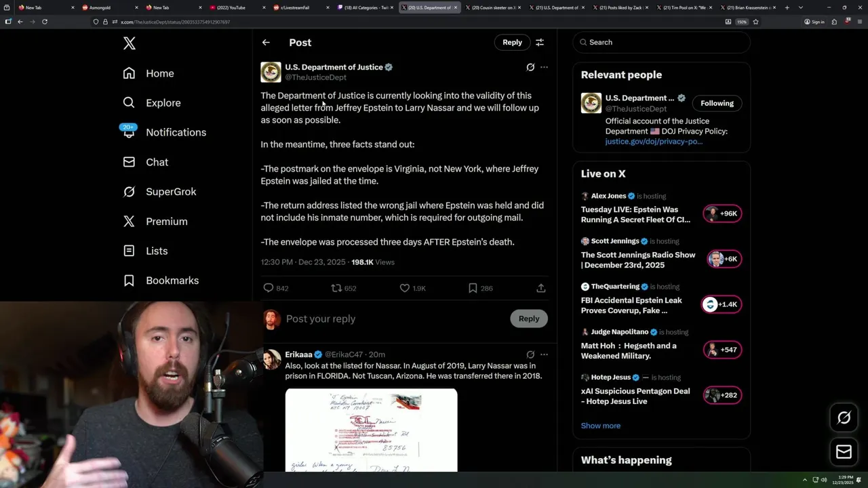Open the justice.gov privacy policy link
868x488 pixels.
click(654, 142)
